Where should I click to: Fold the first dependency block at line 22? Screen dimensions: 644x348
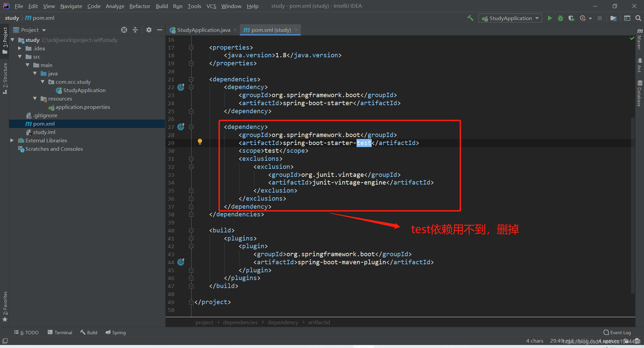191,87
